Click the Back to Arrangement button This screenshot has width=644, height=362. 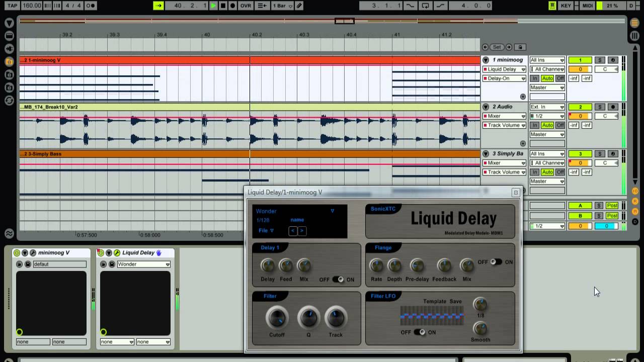point(262,6)
